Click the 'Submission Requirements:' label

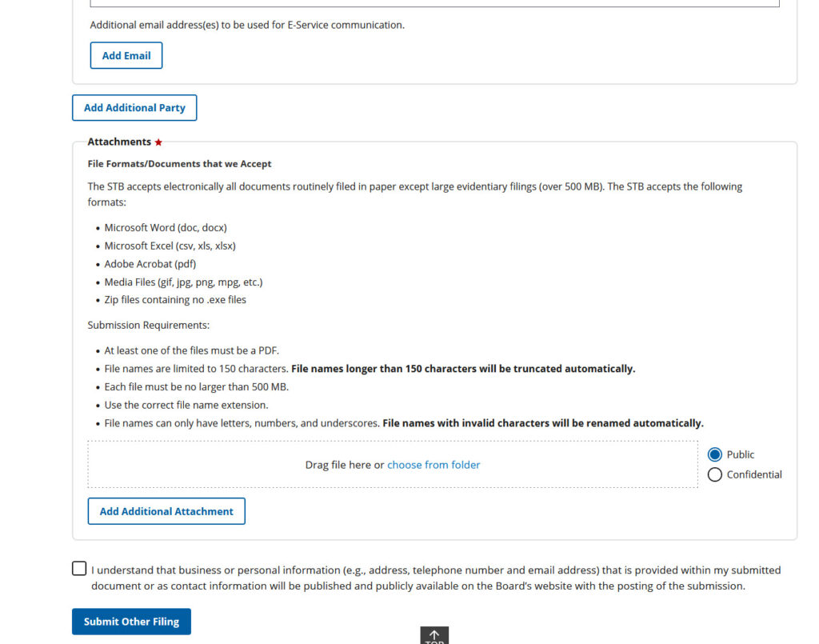click(x=149, y=326)
